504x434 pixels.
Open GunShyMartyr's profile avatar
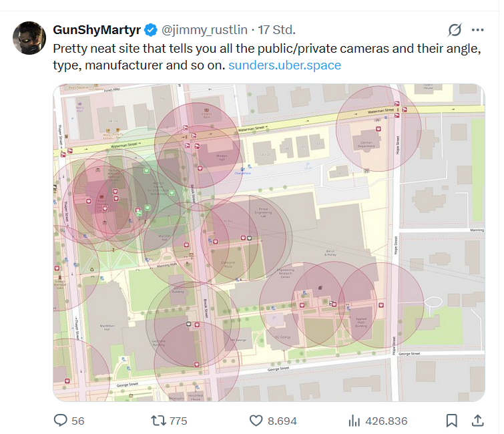coord(29,37)
